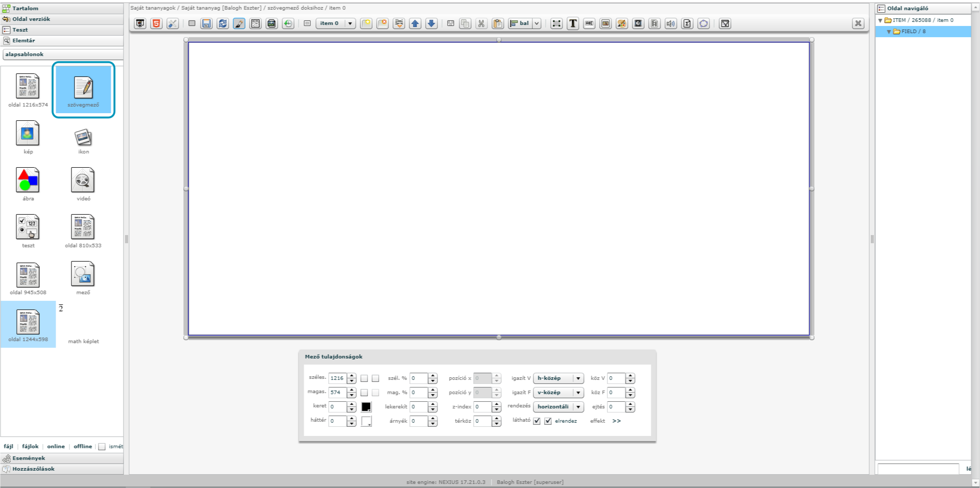
Task: Click the sigma formula icon
Action: 687,23
